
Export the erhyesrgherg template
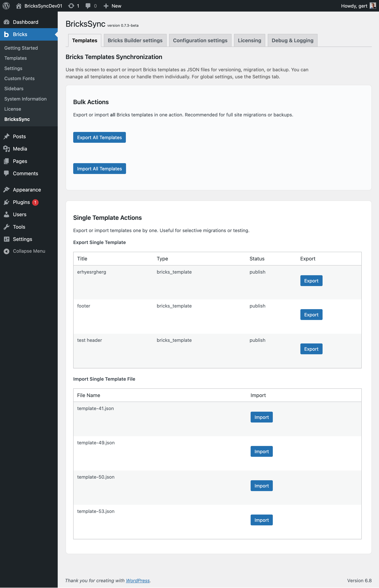click(311, 281)
